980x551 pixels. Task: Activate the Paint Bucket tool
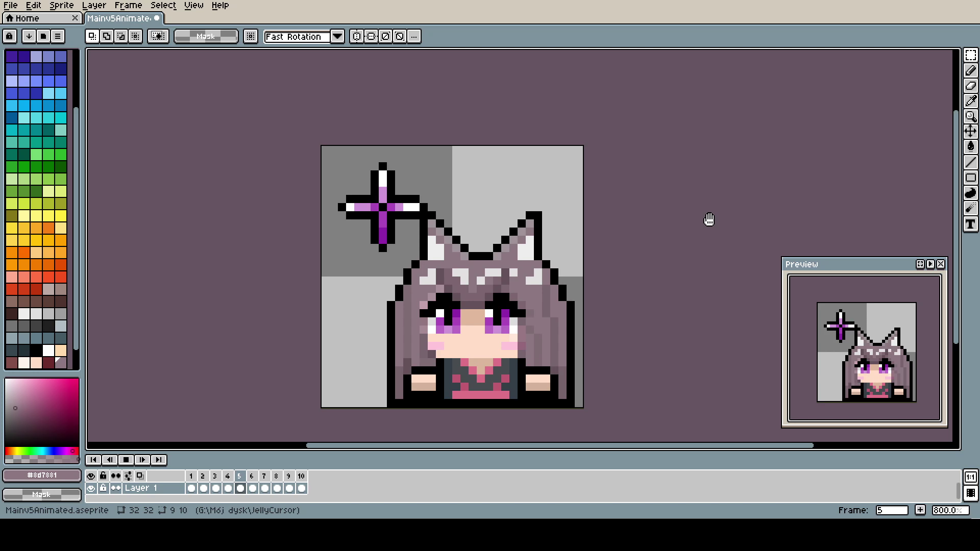point(970,147)
